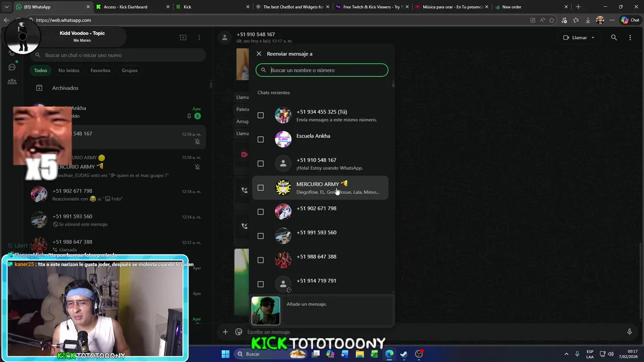Open the forwarded image thumbnail preview
This screenshot has width=644, height=362.
266,311
